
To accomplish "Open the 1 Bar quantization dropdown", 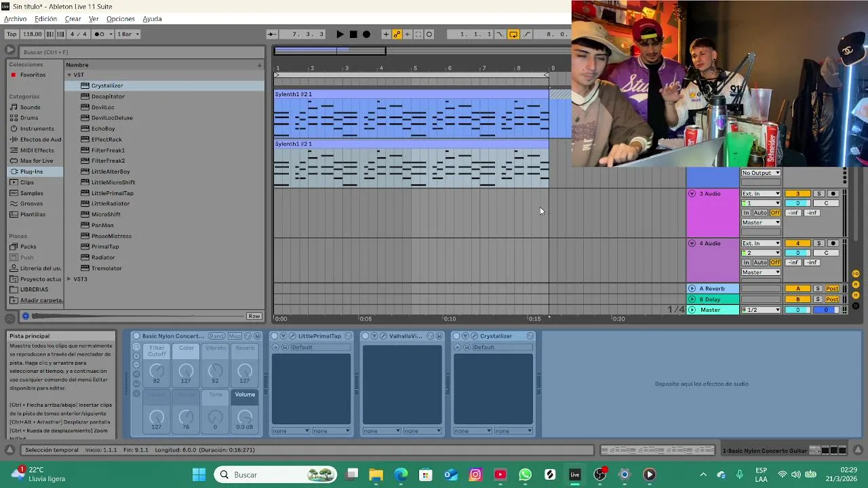I will tap(127, 34).
